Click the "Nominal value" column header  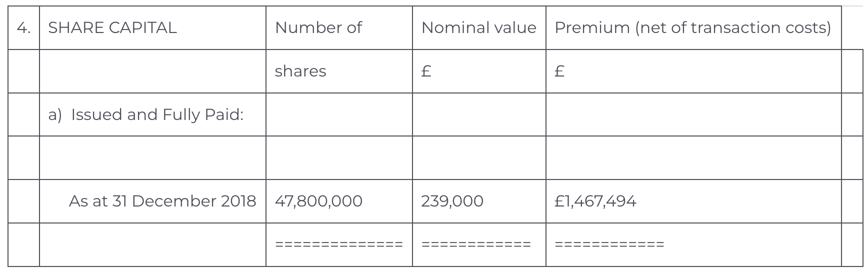(x=478, y=27)
